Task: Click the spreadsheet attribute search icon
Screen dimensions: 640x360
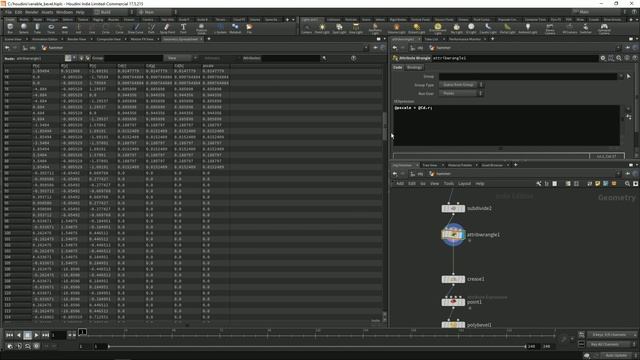Action: pyautogui.click(x=324, y=58)
